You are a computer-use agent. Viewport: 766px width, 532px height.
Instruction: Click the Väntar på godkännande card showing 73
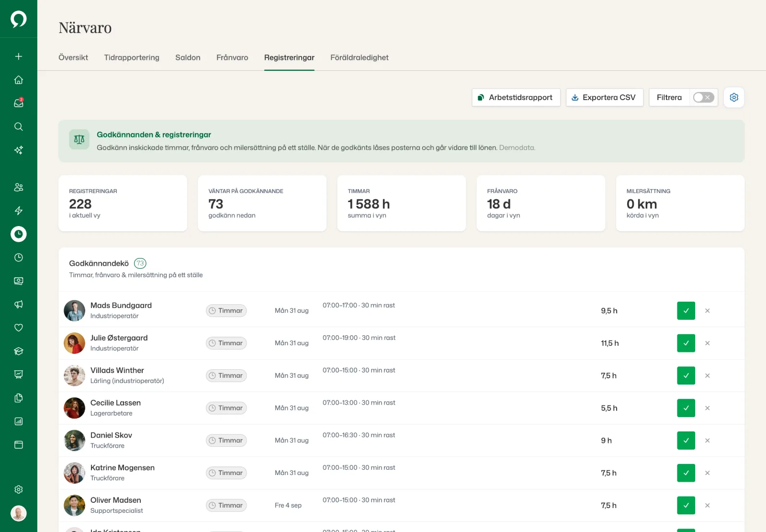click(x=262, y=204)
